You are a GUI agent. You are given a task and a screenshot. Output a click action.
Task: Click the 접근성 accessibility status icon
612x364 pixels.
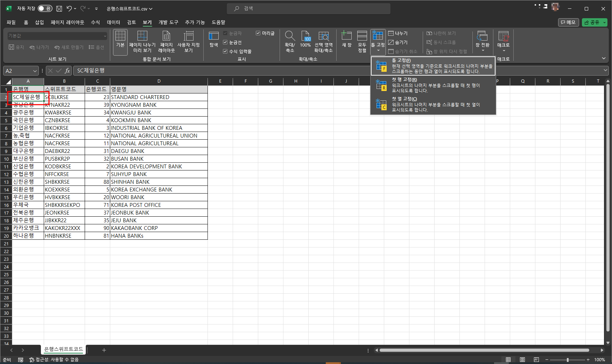[54, 360]
